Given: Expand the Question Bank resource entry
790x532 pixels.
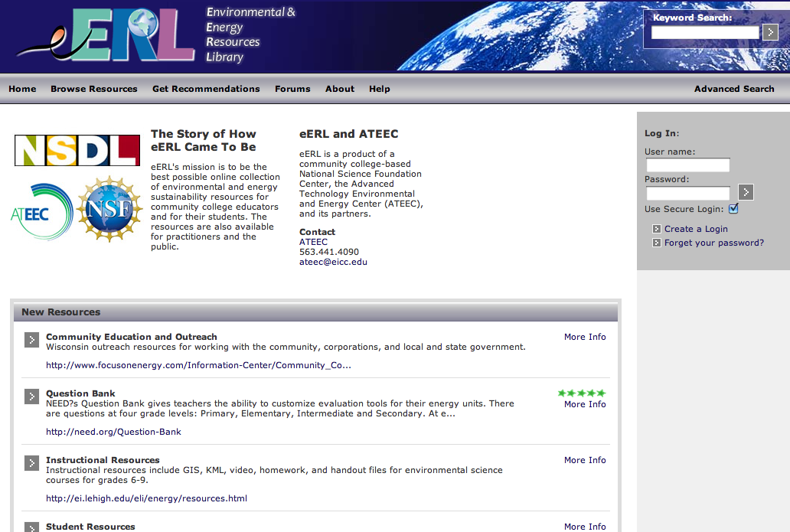Looking at the screenshot, I should tap(31, 396).
